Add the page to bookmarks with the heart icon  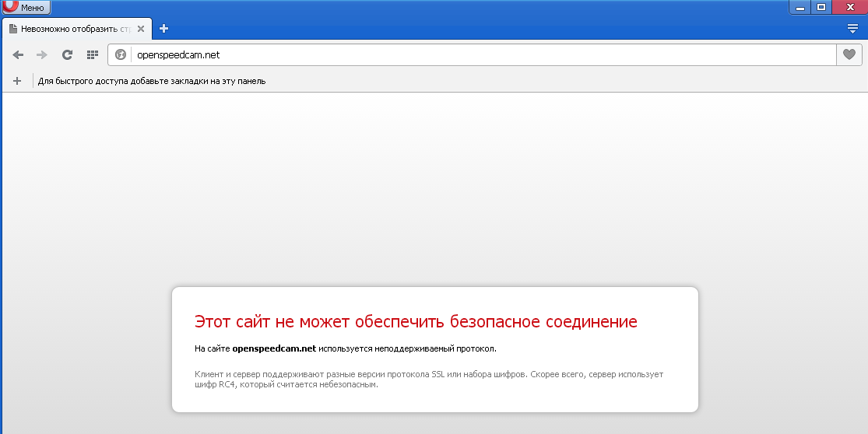pos(849,54)
